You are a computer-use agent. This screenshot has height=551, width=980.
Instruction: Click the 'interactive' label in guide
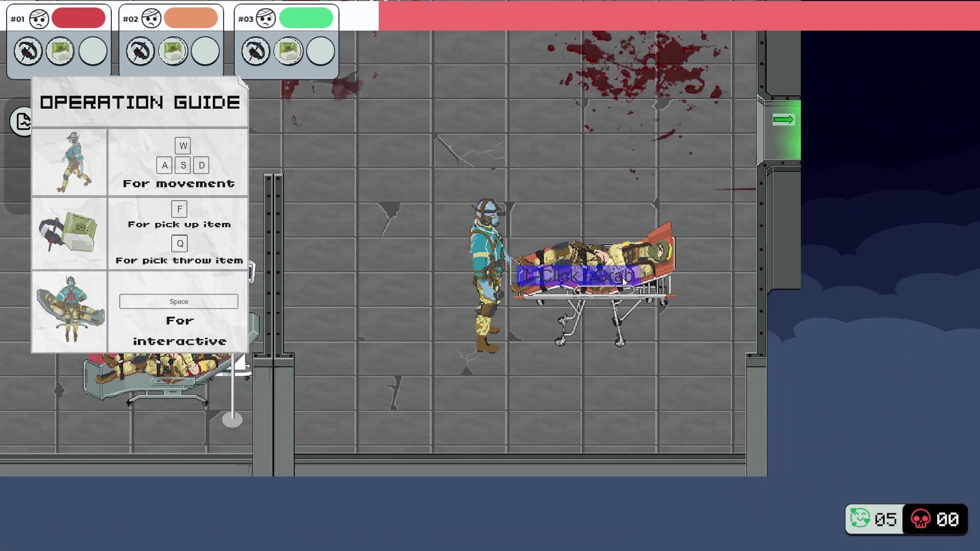180,341
